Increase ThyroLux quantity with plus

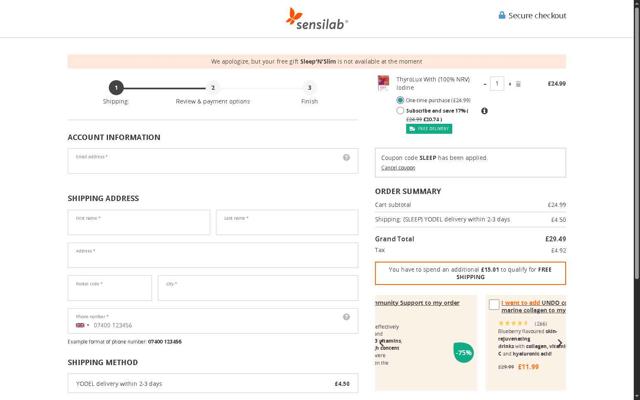point(509,84)
